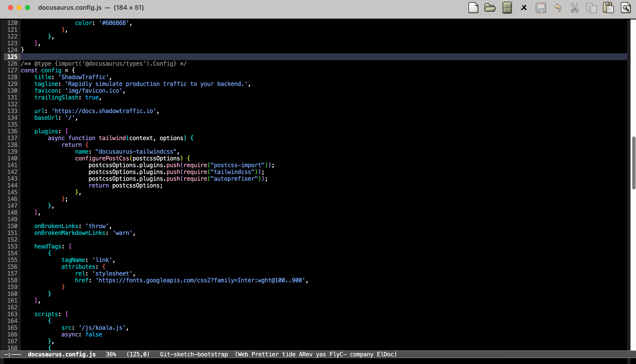Click the Web major mode indicator
636x364 pixels.
(243, 354)
